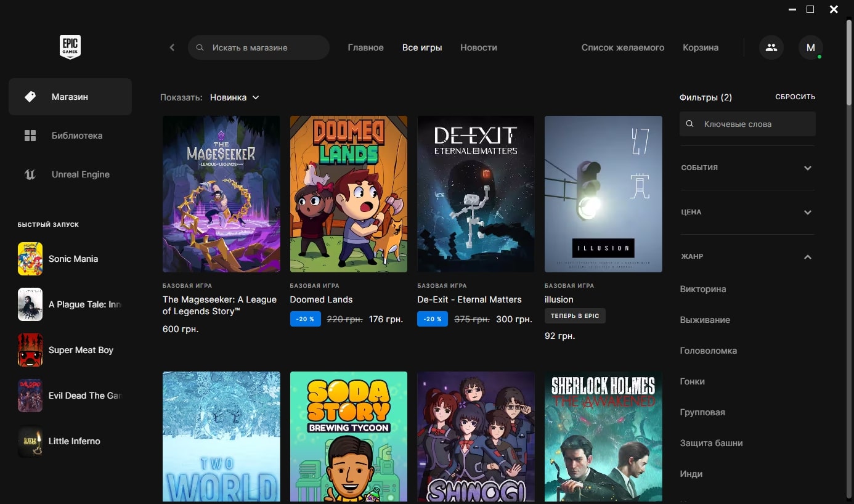This screenshot has width=854, height=504.
Task: Click the illusion game title text
Action: (559, 299)
